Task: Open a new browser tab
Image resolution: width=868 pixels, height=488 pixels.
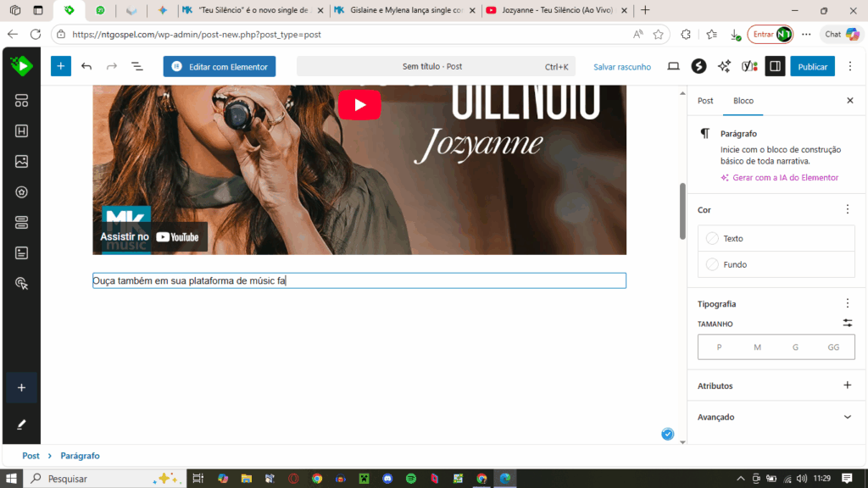Action: coord(645,10)
